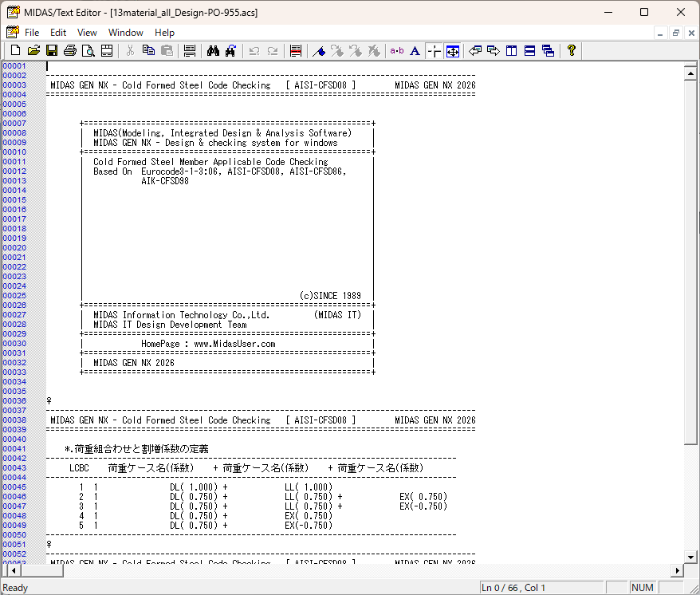Close the inner document window

tap(691, 33)
